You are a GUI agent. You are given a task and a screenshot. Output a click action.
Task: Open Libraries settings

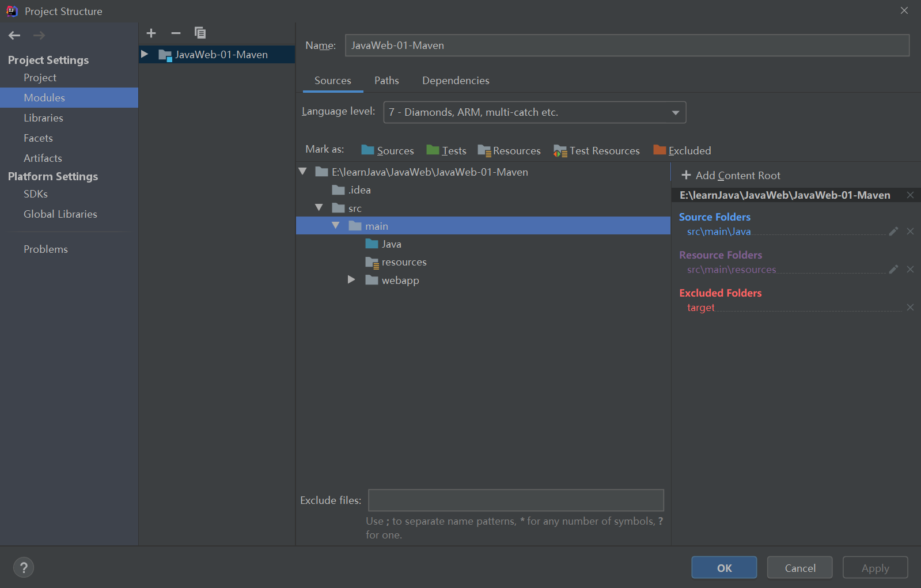(43, 118)
